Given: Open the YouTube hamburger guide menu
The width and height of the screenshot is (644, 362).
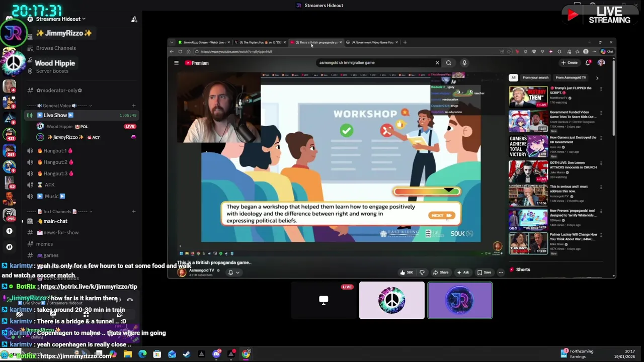Looking at the screenshot, I should [177, 63].
